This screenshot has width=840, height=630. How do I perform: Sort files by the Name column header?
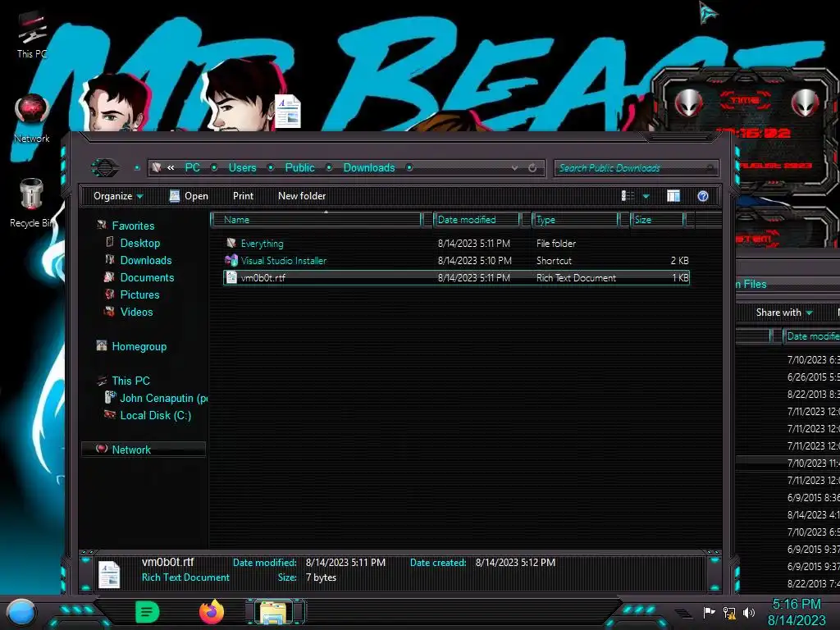tap(316, 220)
